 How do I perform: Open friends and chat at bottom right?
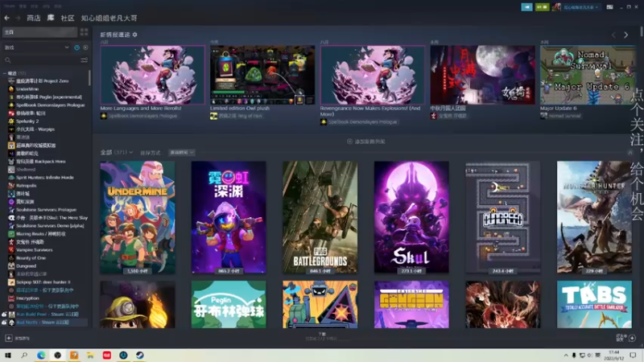626,338
